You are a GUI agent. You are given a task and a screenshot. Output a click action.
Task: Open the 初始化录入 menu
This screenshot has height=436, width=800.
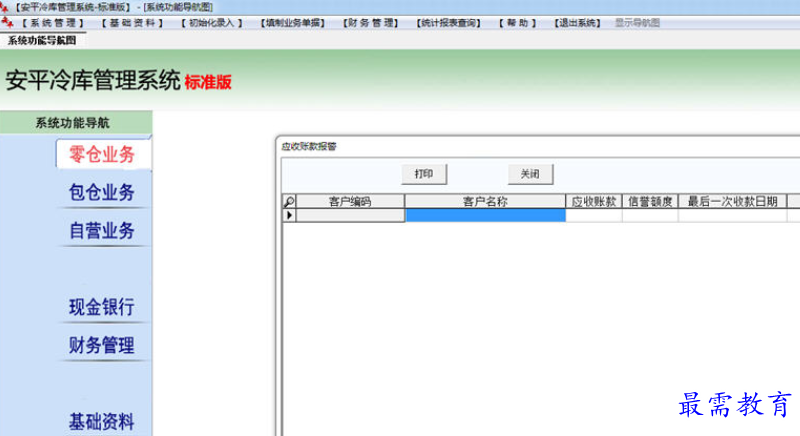pos(212,23)
